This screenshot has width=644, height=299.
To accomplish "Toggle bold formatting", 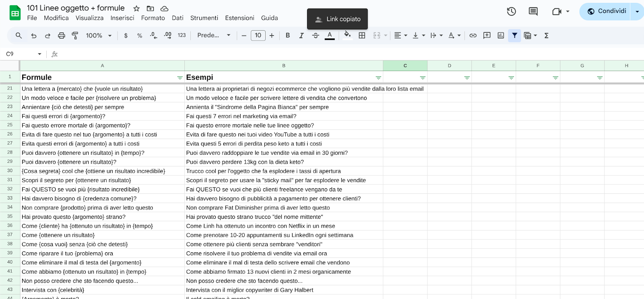I will [x=287, y=35].
